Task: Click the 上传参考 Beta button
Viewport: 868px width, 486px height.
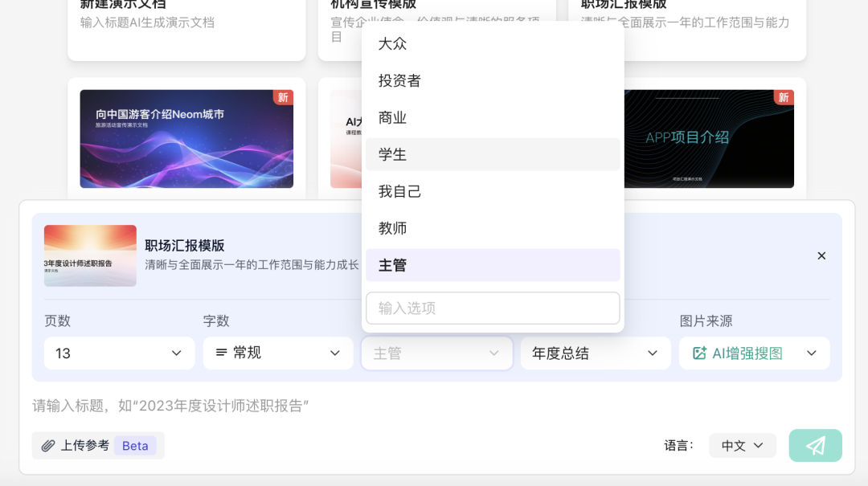Action: pyautogui.click(x=96, y=445)
